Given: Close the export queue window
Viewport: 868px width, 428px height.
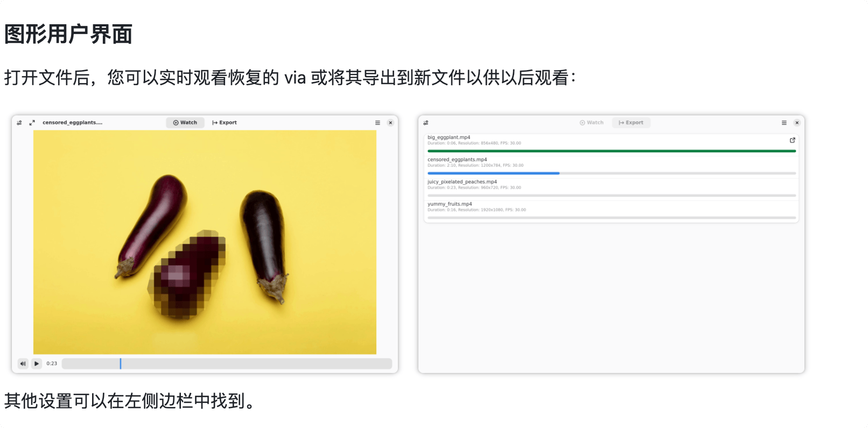Looking at the screenshot, I should point(797,123).
